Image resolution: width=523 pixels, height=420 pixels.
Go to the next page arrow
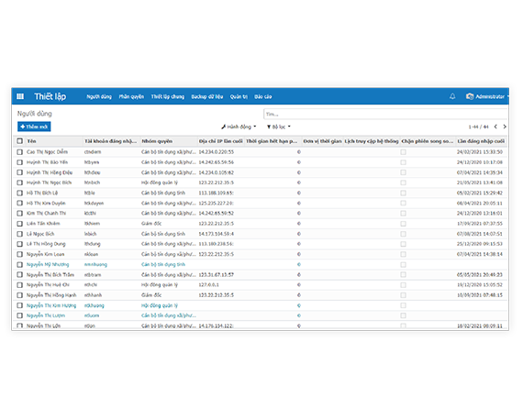tap(505, 127)
